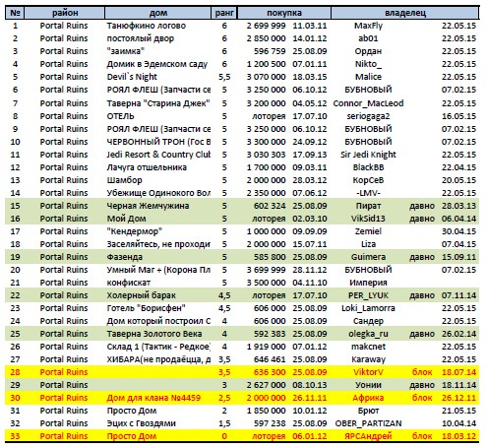Click the 'ранг' column header
This screenshot has width=487, height=448.
coord(224,13)
